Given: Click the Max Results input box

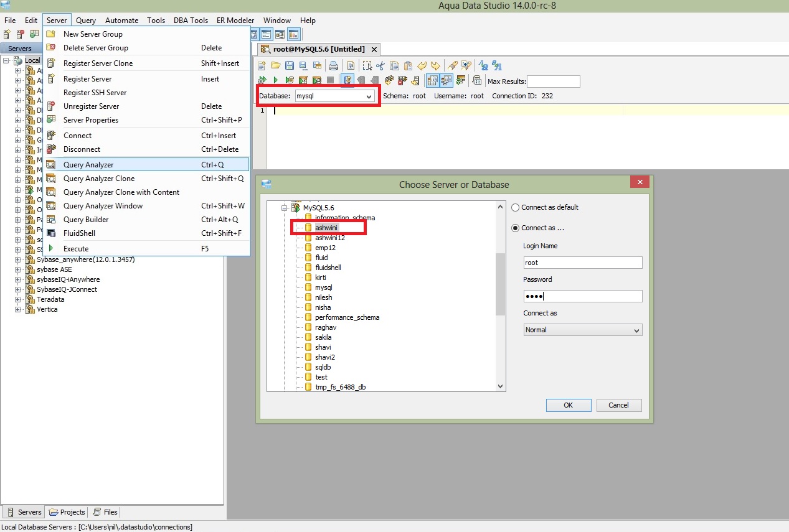Looking at the screenshot, I should 554,82.
